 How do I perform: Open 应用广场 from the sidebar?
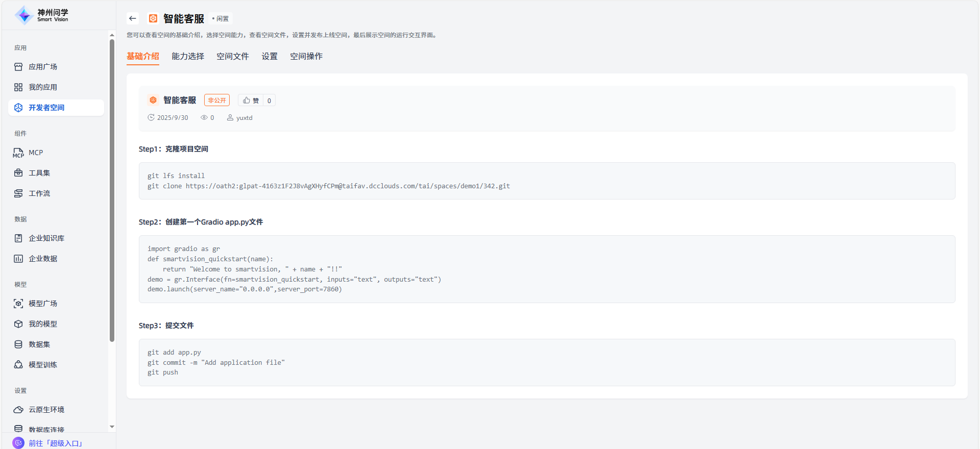click(43, 67)
